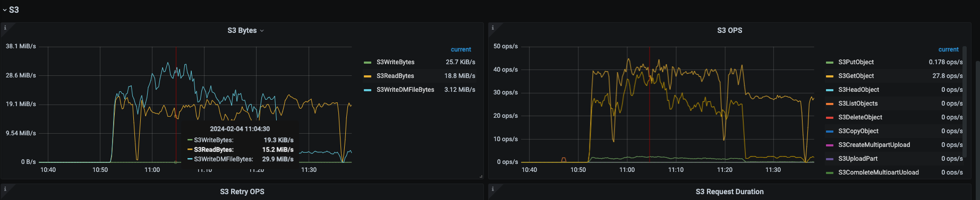Open color picker for S3PutObject swatch
The height and width of the screenshot is (200, 980).
point(830,63)
